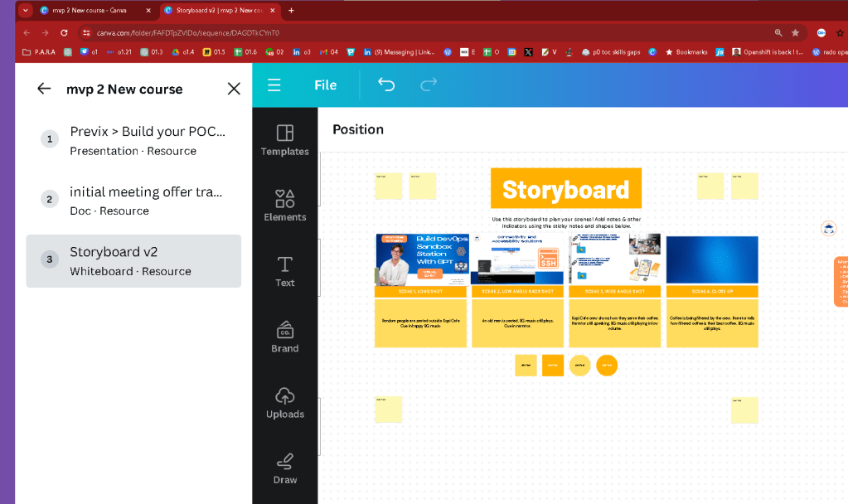Open the Openshift is back bookmark
848x504 pixels.
pos(768,52)
